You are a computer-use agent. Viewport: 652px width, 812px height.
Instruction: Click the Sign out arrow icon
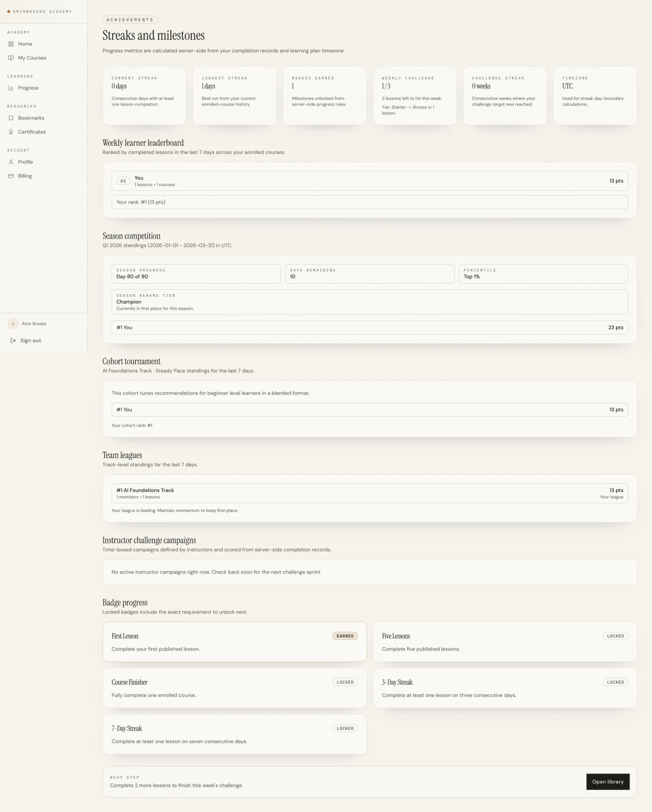pyautogui.click(x=13, y=340)
